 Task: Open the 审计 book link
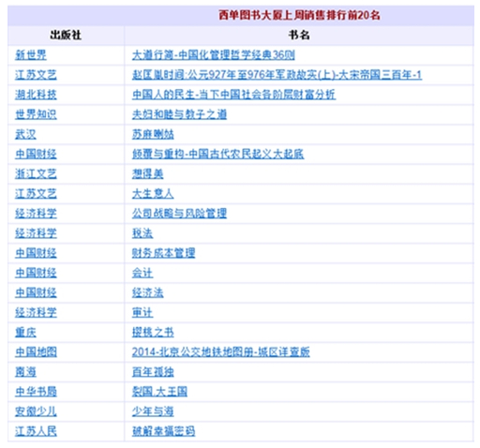(x=142, y=312)
